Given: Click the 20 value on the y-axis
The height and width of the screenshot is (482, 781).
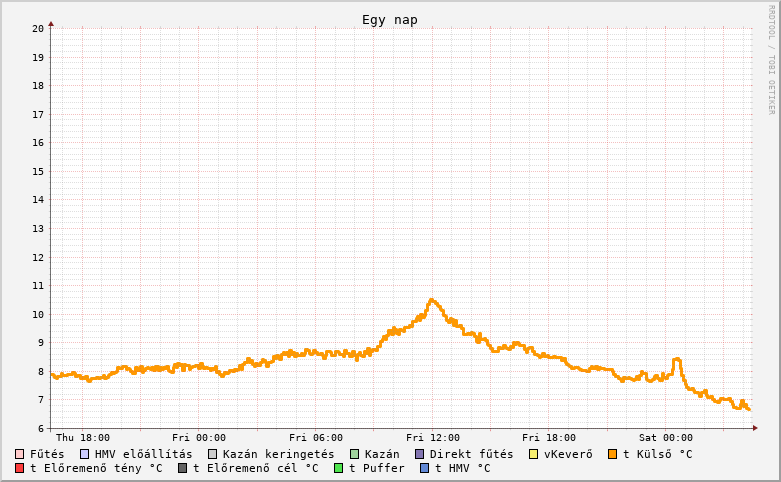Looking at the screenshot, I should (38, 28).
